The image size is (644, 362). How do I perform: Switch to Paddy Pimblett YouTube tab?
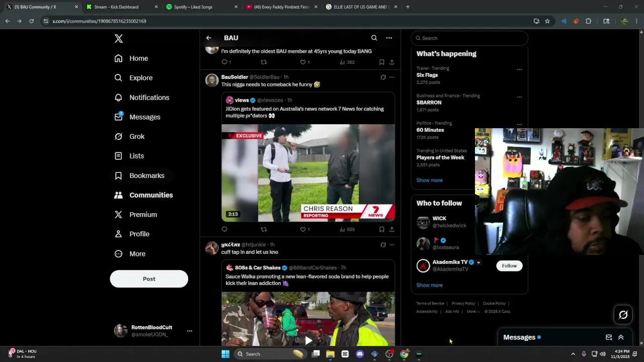[x=281, y=7]
